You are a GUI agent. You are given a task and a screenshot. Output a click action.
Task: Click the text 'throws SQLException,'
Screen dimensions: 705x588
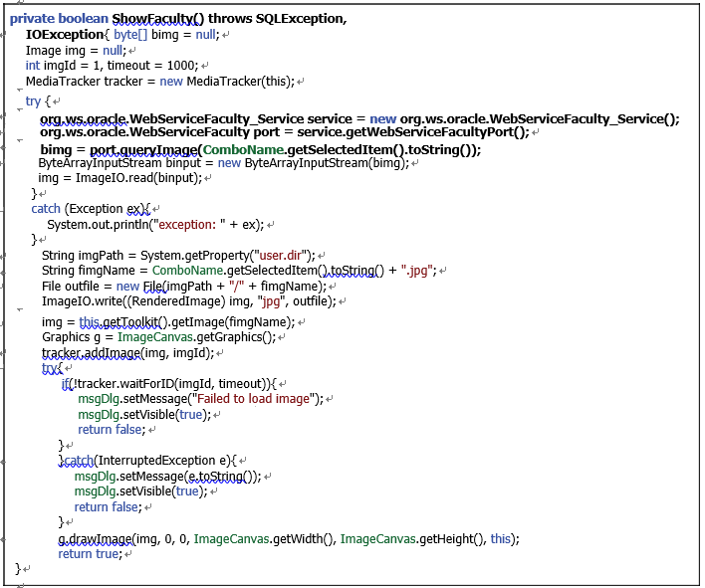click(x=278, y=19)
